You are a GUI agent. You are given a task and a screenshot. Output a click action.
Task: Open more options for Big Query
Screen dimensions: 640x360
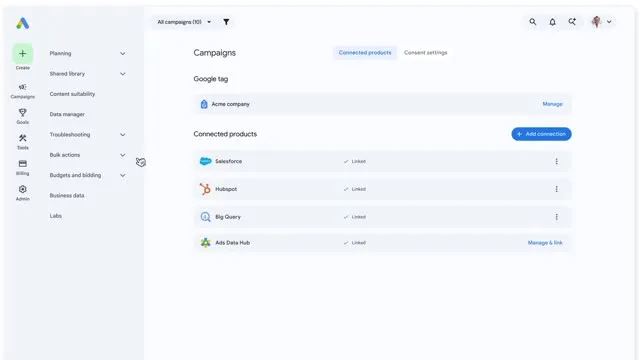(556, 217)
